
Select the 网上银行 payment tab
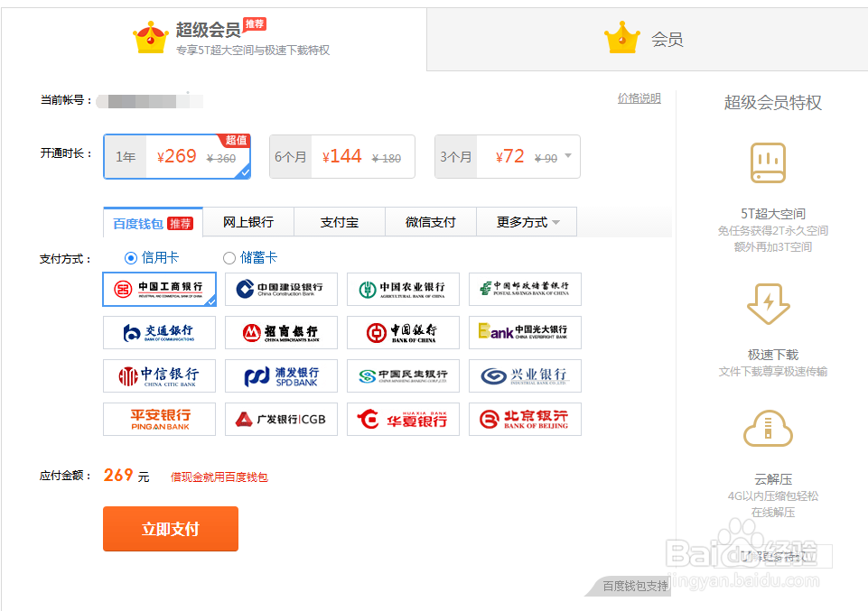coord(248,222)
